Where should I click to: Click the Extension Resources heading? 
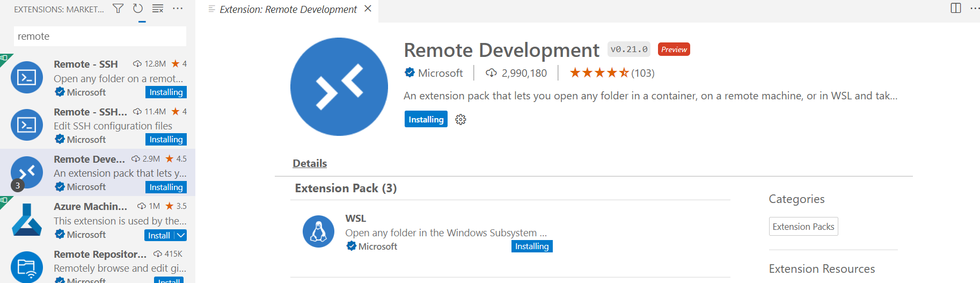pyautogui.click(x=822, y=269)
